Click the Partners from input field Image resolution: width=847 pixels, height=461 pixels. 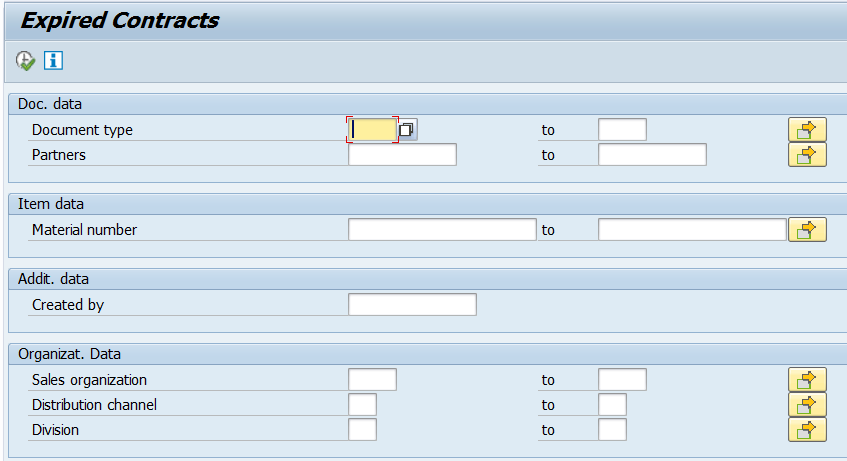[x=402, y=155]
